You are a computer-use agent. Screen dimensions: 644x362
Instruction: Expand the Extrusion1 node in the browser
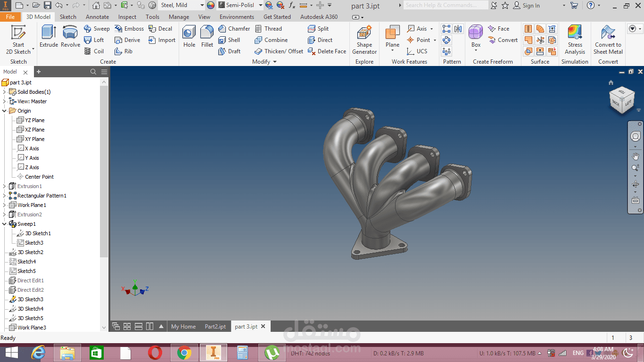click(4, 186)
